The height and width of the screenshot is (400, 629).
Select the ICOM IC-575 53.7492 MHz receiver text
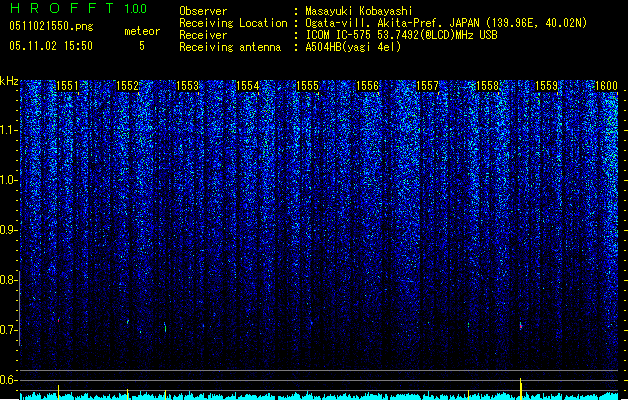402,35
